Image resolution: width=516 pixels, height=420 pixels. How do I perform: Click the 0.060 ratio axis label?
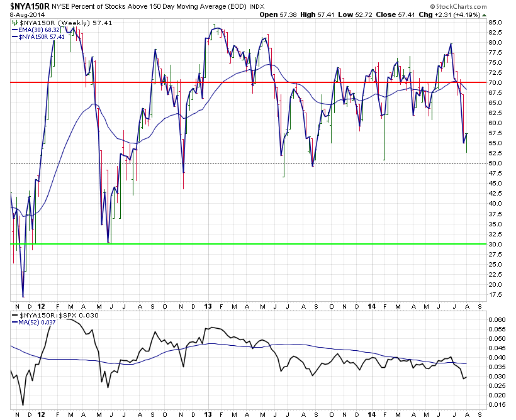coord(497,319)
